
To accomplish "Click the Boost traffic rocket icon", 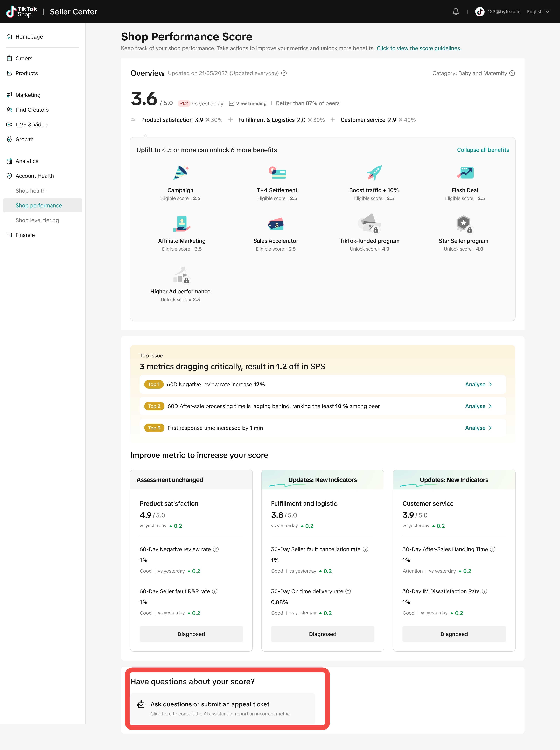I will pos(374,173).
